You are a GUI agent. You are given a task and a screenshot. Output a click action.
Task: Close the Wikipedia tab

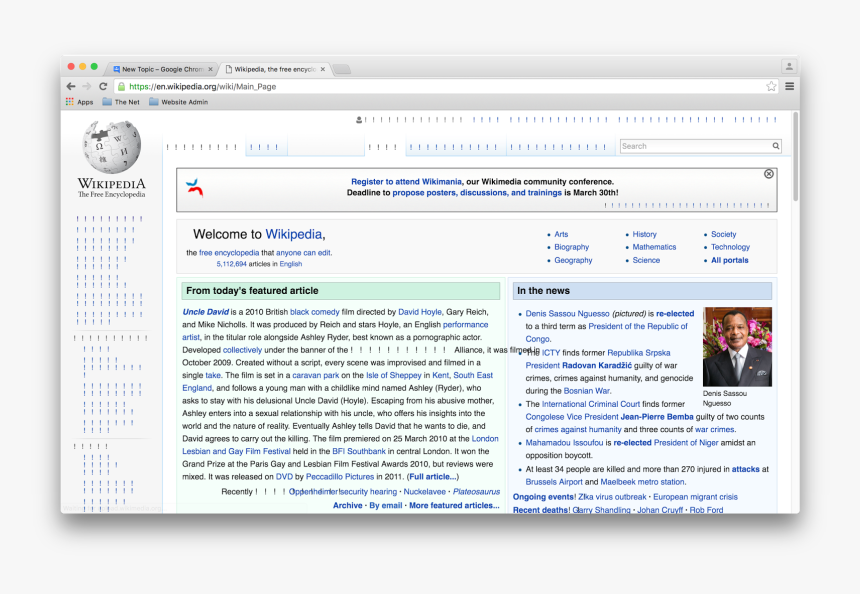click(x=322, y=70)
